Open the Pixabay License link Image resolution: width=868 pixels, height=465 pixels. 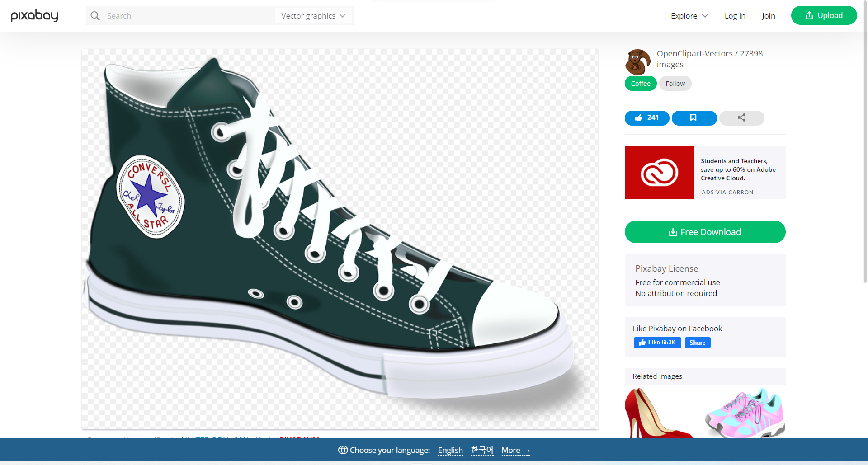[x=666, y=268]
